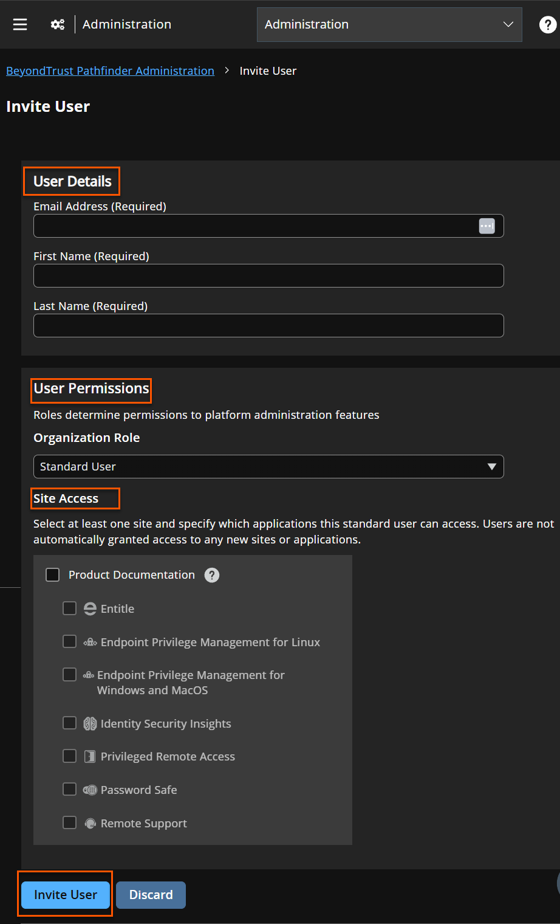This screenshot has height=924, width=560.
Task: Click the help icon beside Product Documentation
Action: point(211,575)
